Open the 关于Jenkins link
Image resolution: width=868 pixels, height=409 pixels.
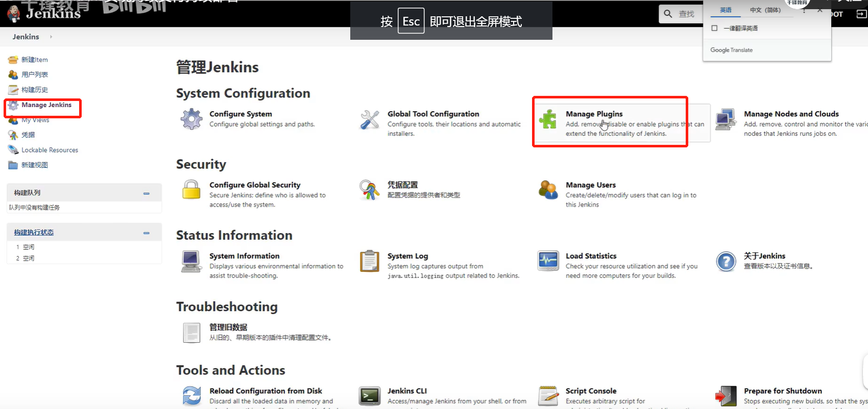pyautogui.click(x=764, y=256)
